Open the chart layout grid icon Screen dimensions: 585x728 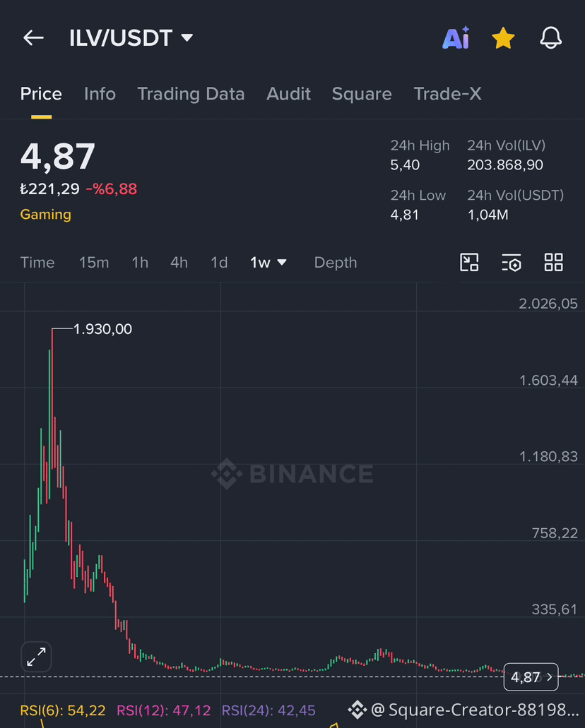554,263
